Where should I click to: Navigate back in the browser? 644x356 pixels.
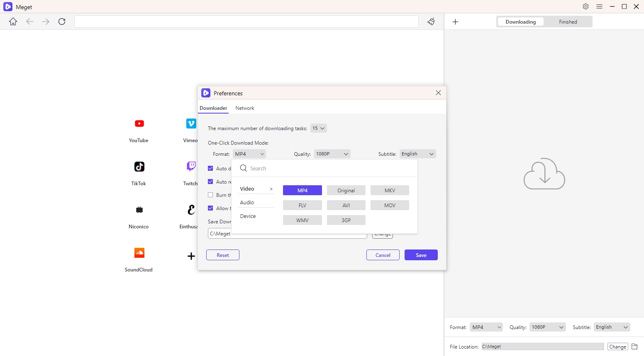tap(30, 22)
